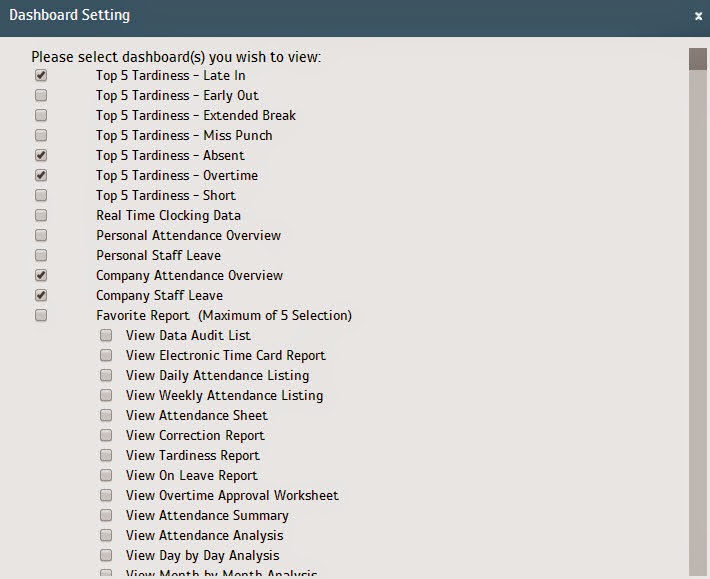Enable the Favorite Report checkbox

[x=41, y=315]
